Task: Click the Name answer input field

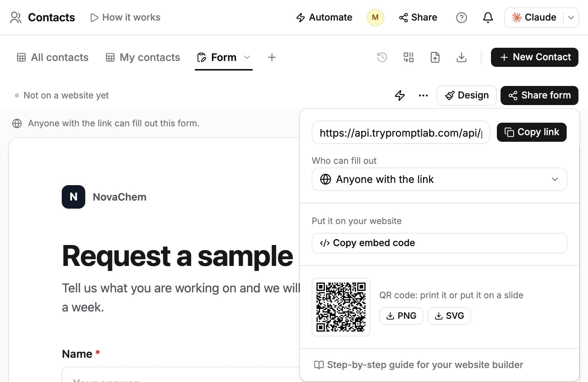Action: coord(181,374)
